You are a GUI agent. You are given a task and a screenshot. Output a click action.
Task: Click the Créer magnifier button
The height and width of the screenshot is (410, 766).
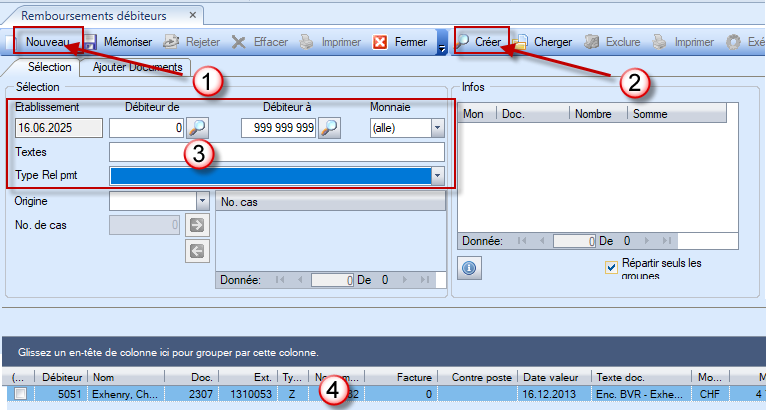pyautogui.click(x=482, y=42)
